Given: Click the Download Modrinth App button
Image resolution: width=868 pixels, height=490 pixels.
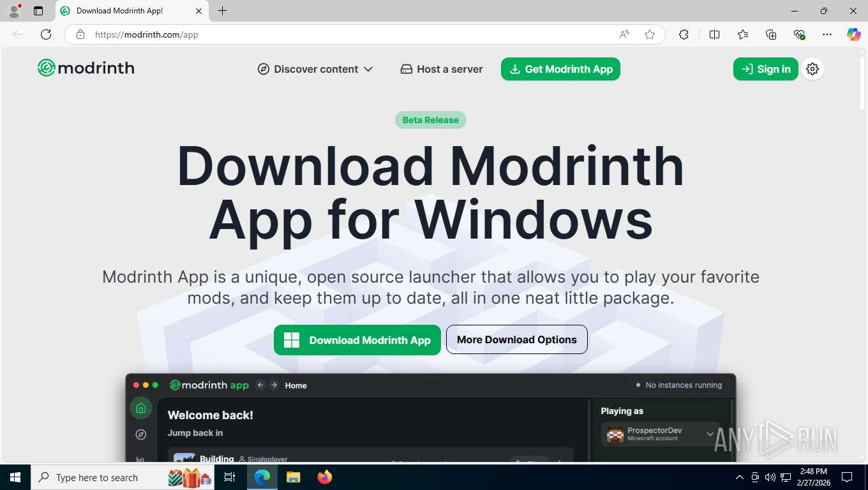Looking at the screenshot, I should pyautogui.click(x=357, y=340).
